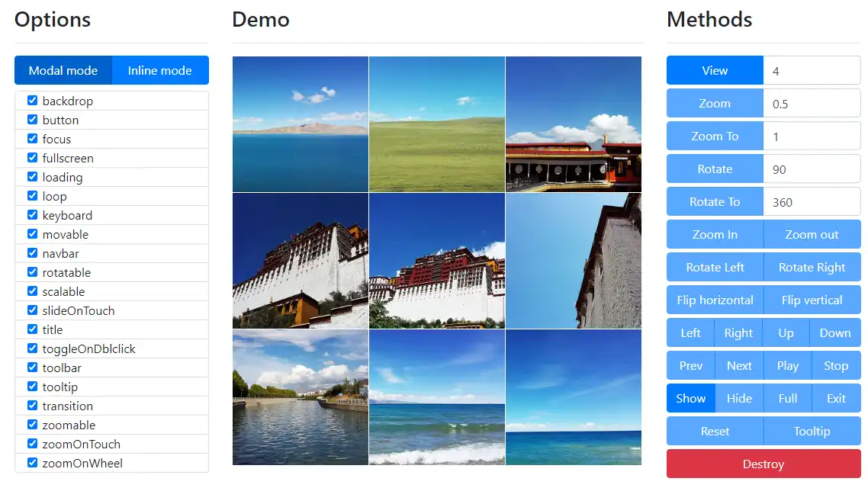This screenshot has width=868, height=488.
Task: Move image with Right button
Action: pyautogui.click(x=738, y=333)
